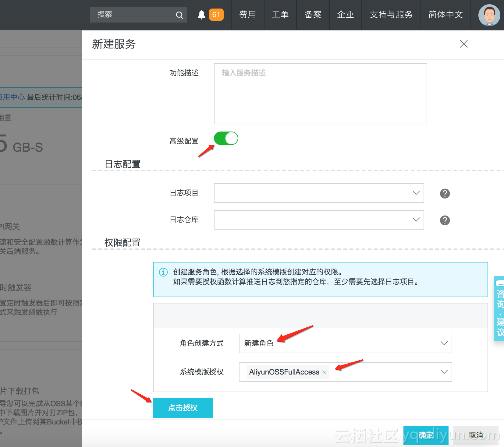Confirm with the 确定 button
The width and height of the screenshot is (504, 447).
pos(426,435)
